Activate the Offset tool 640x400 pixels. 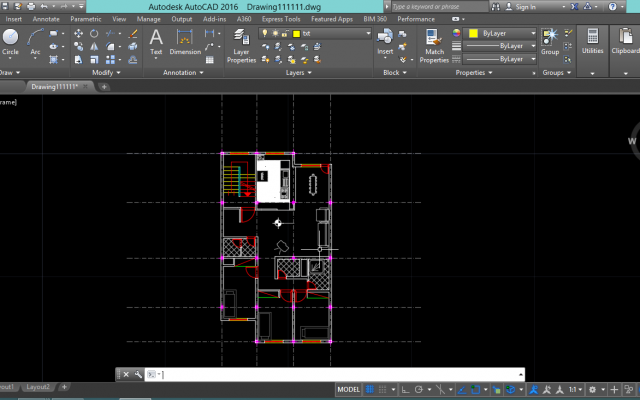(133, 60)
